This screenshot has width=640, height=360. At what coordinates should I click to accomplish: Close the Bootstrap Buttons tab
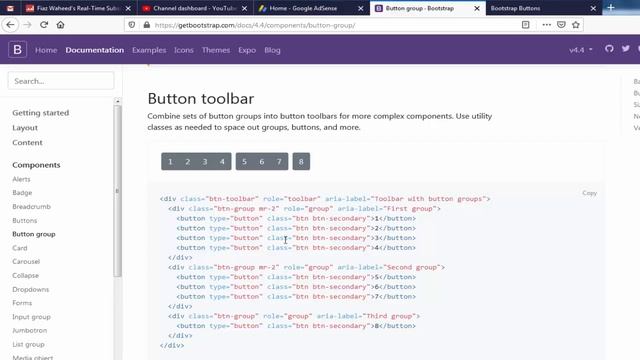point(593,8)
